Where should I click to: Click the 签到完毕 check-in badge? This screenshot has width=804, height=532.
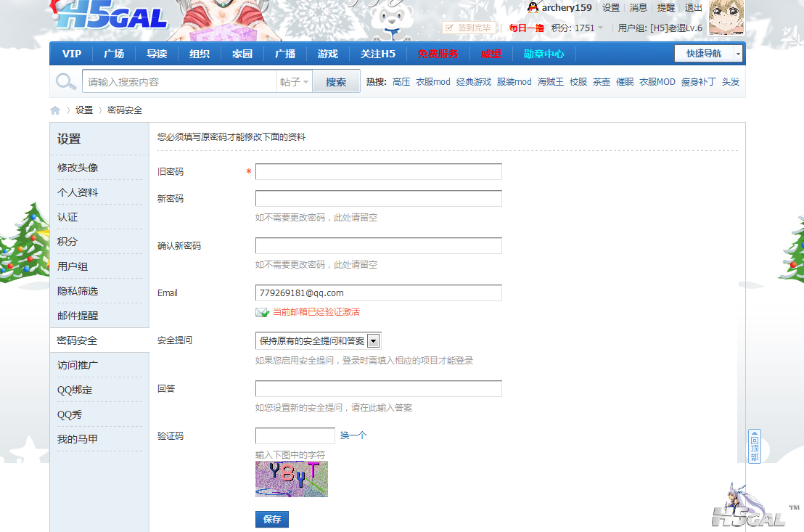tap(469, 28)
